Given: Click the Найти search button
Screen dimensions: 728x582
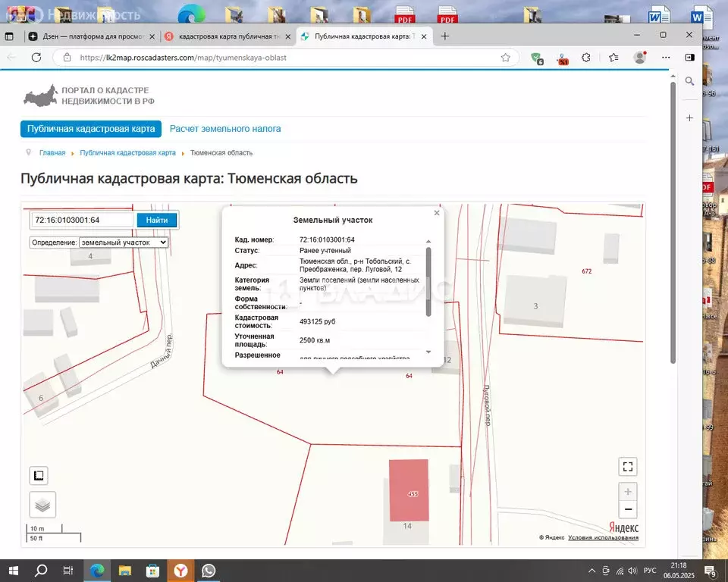Looking at the screenshot, I should (x=157, y=220).
